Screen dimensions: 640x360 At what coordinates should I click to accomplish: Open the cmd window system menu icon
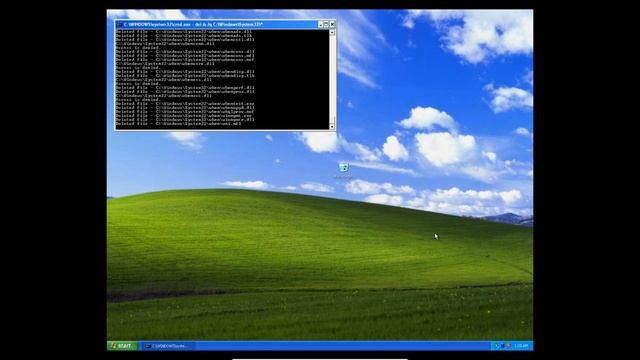click(119, 24)
